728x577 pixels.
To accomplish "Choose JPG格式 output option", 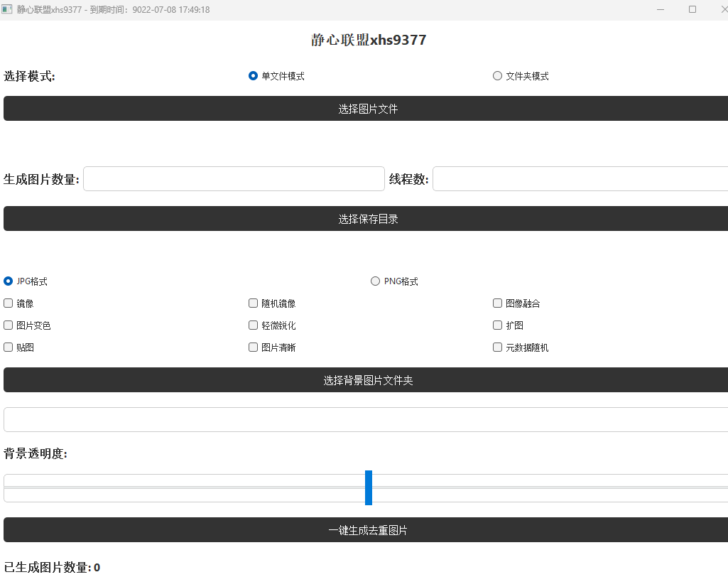I will coord(9,281).
